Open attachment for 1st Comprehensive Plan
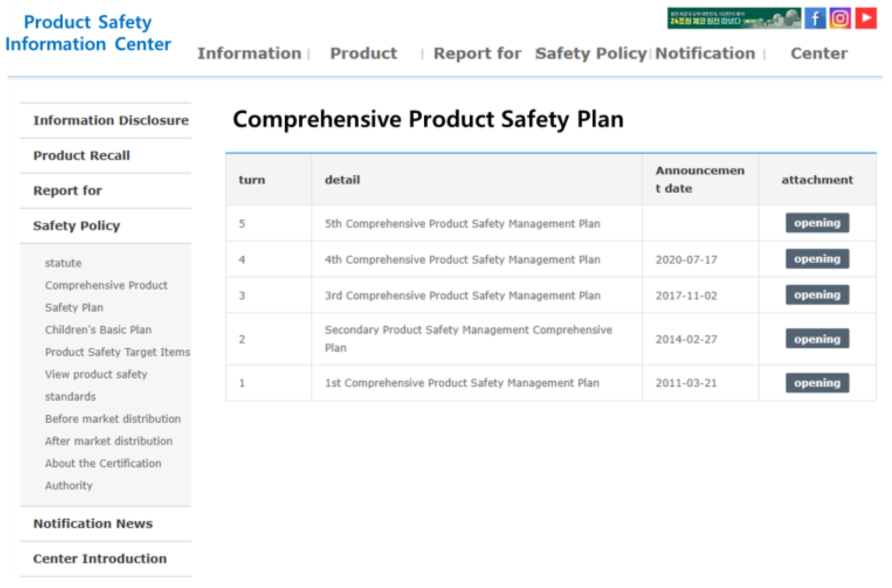The height and width of the screenshot is (588, 892). click(817, 383)
